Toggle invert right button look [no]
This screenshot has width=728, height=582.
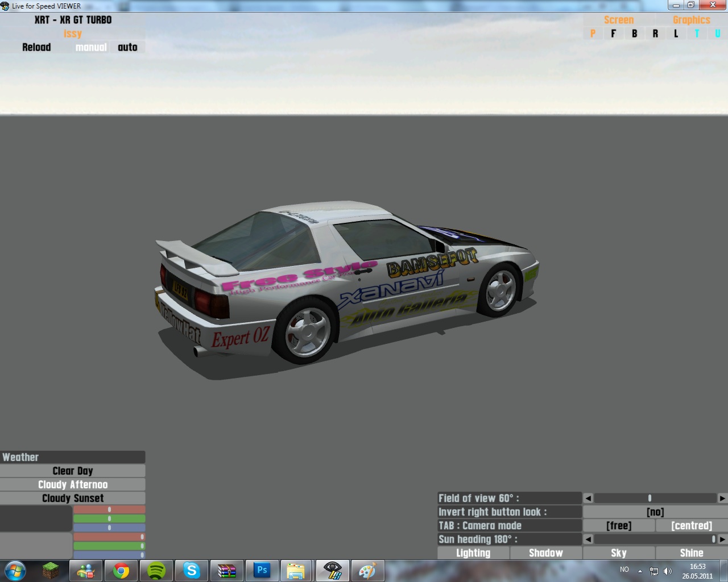[x=655, y=512]
